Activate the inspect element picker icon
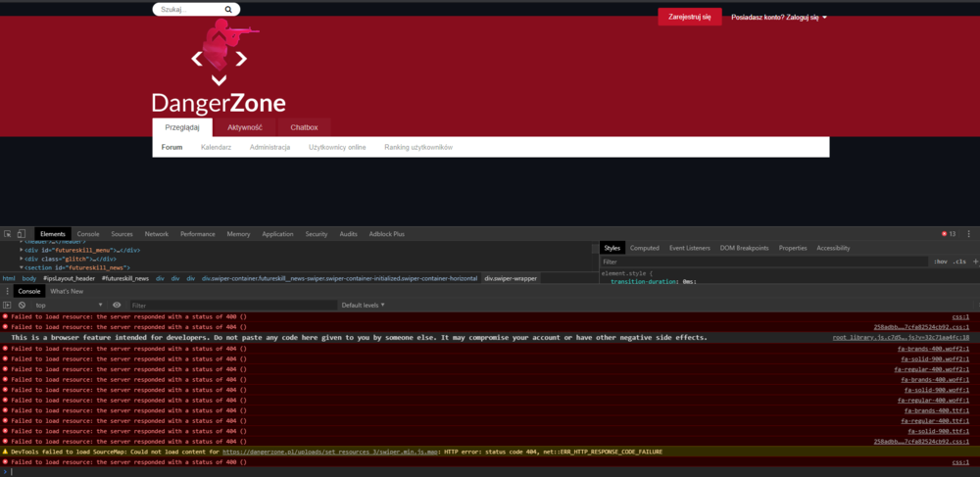Image resolution: width=980 pixels, height=477 pixels. tap(7, 234)
